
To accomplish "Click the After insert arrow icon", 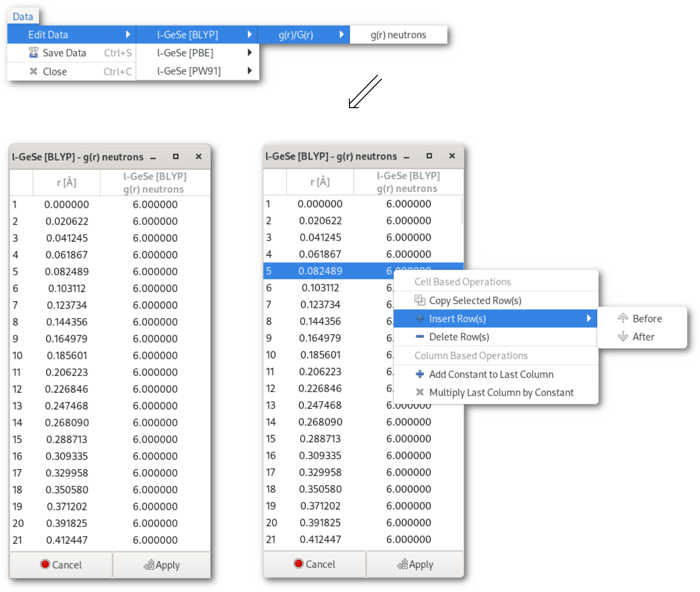I will click(x=623, y=337).
